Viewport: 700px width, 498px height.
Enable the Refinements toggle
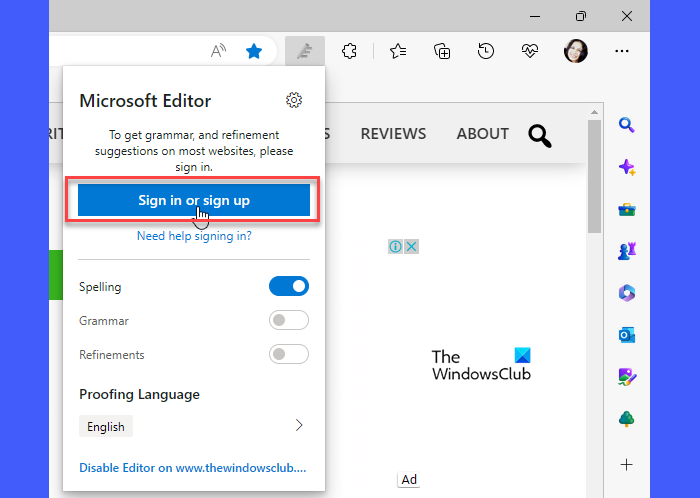pos(289,354)
